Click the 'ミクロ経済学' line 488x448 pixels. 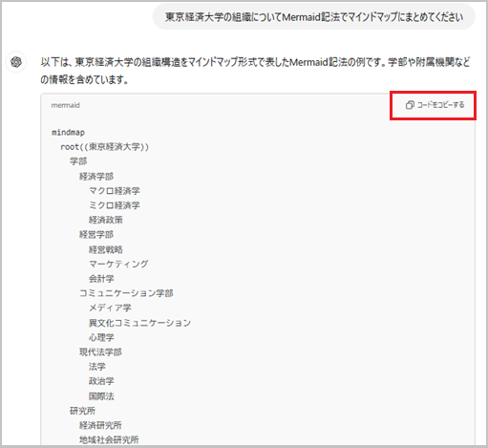(115, 205)
